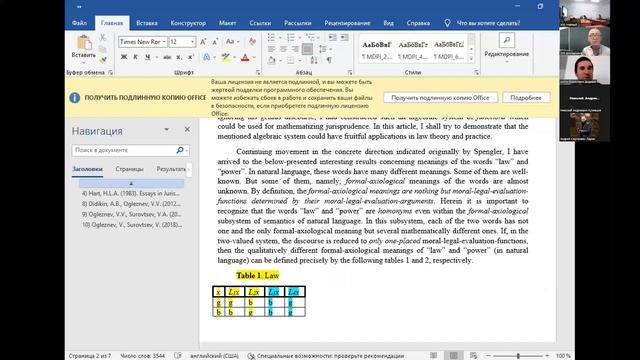
Task: Open the font color dropdown arrow
Action: 254,58
